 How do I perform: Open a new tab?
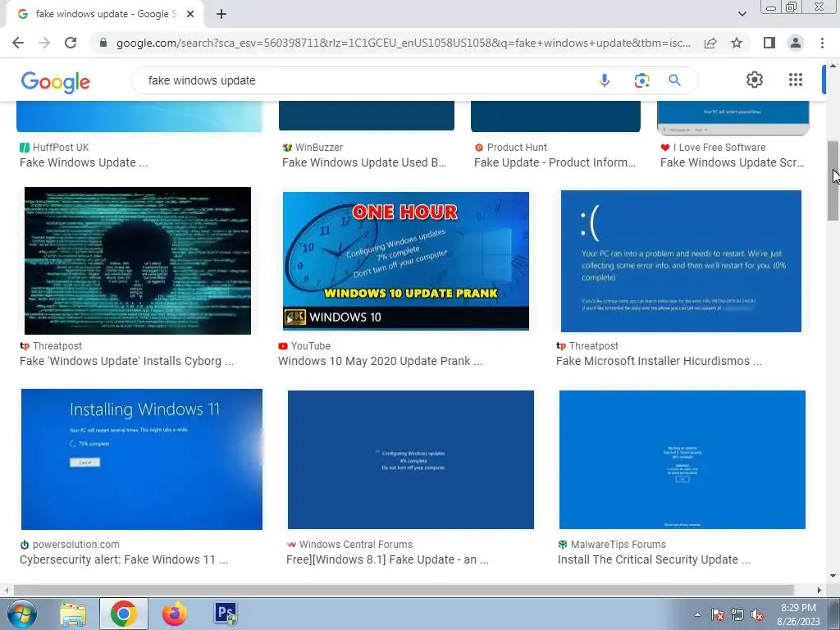point(221,14)
